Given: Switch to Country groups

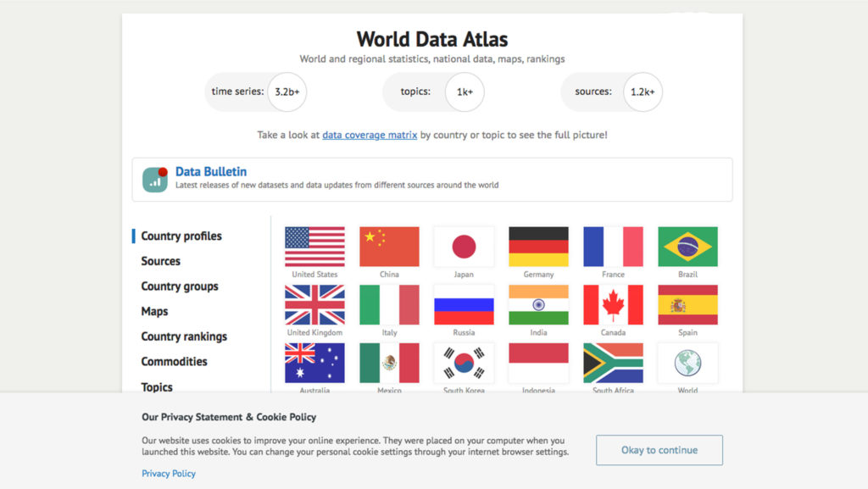Looking at the screenshot, I should 180,286.
